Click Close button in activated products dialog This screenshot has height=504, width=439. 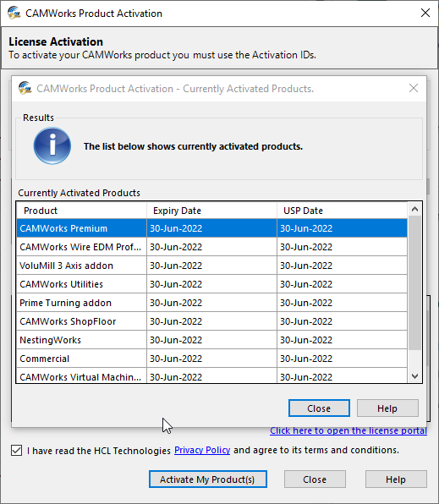319,408
